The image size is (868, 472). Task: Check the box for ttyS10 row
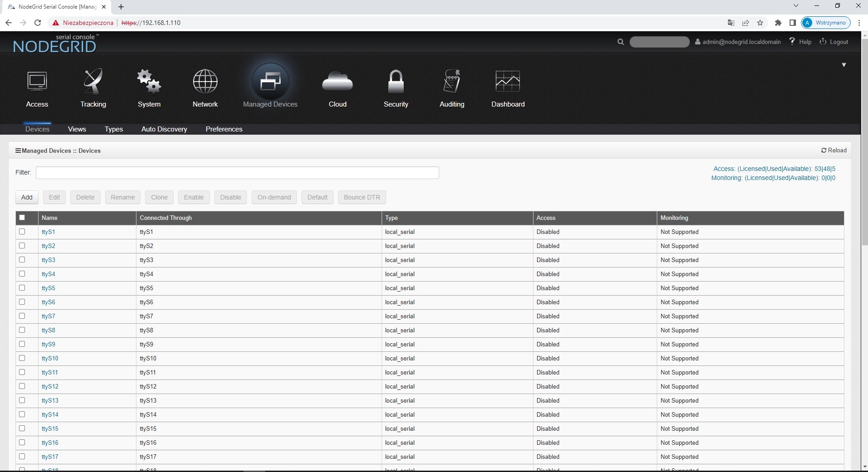22,358
